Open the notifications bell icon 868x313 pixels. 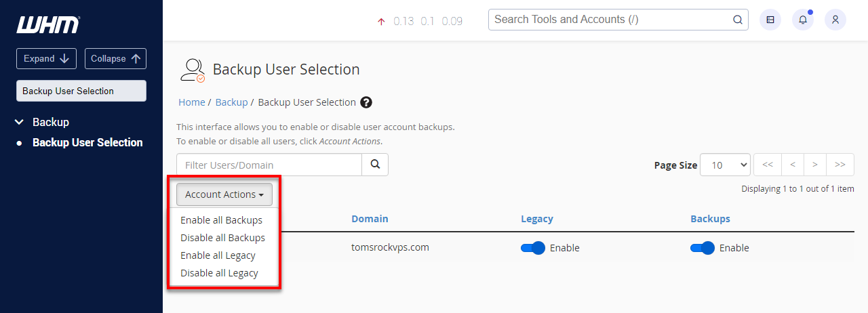(803, 20)
